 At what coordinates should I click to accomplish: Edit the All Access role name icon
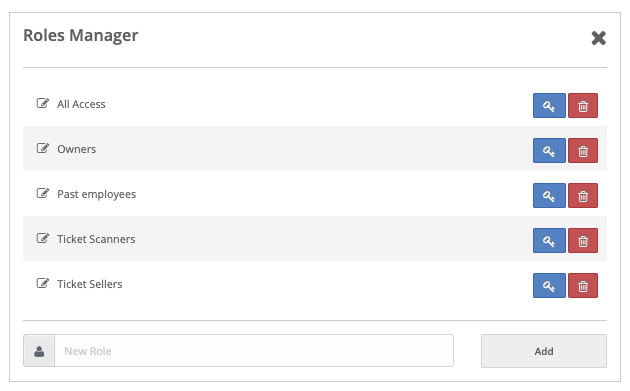43,103
